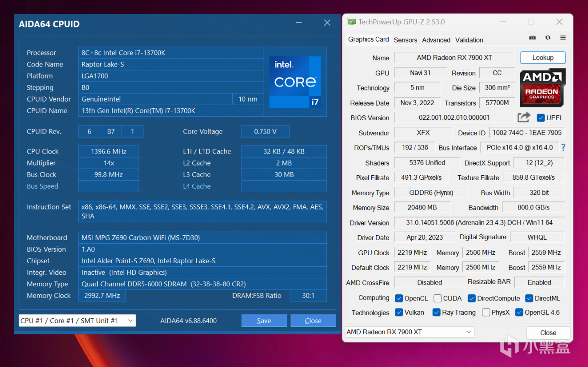Click the Subvendor value "XFX"

tap(423, 133)
